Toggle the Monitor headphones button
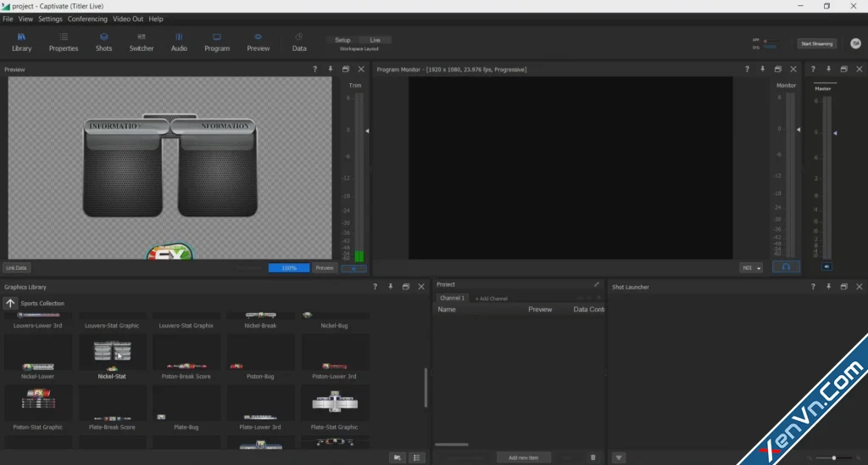Viewport: 868px width, 465px height. coord(786,266)
